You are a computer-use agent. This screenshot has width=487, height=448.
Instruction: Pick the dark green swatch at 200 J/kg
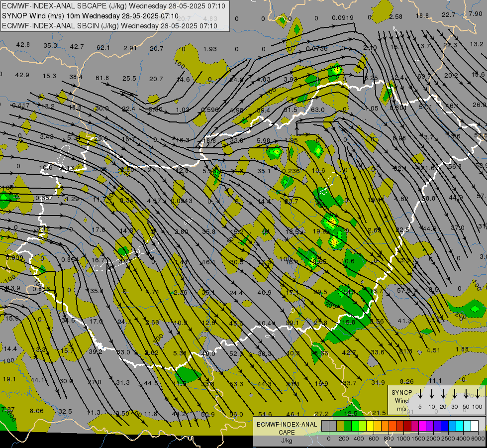point(348,426)
